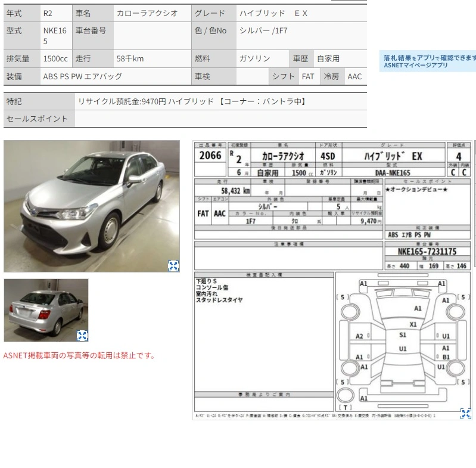Click the expand icon on rear car photo
476x468 pixels.
(x=82, y=336)
